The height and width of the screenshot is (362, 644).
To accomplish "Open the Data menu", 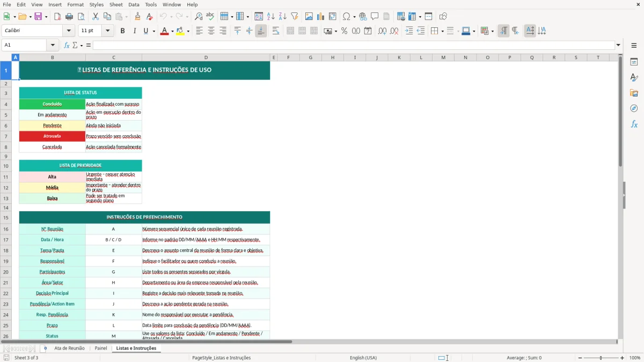I will (x=134, y=4).
